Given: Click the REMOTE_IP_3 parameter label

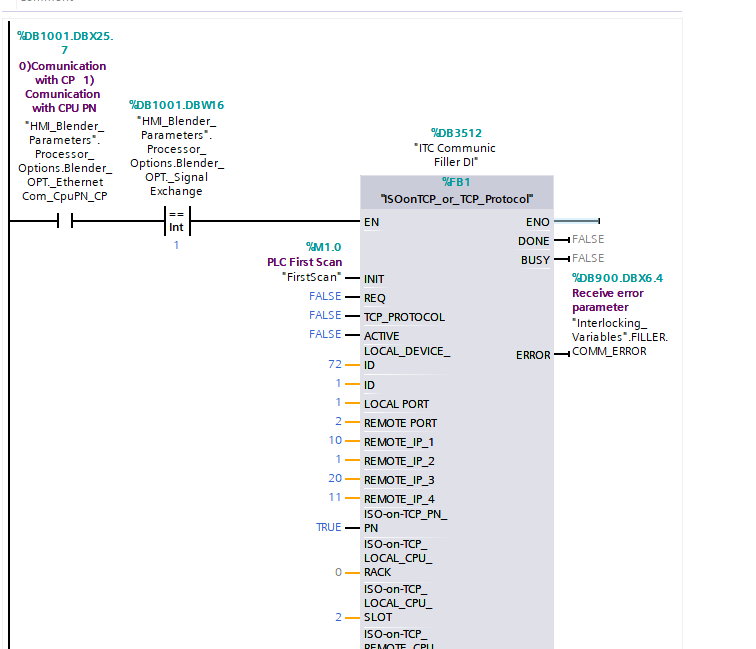Looking at the screenshot, I should [399, 480].
